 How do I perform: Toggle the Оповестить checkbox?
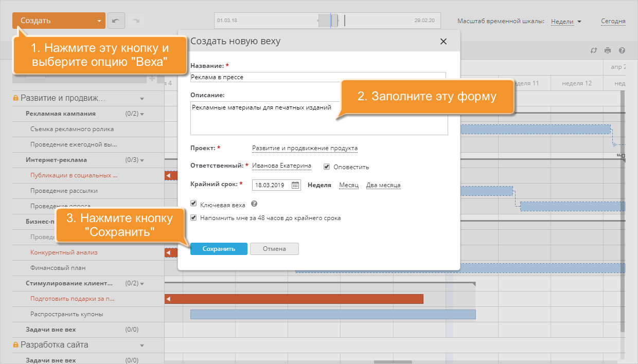tap(327, 167)
